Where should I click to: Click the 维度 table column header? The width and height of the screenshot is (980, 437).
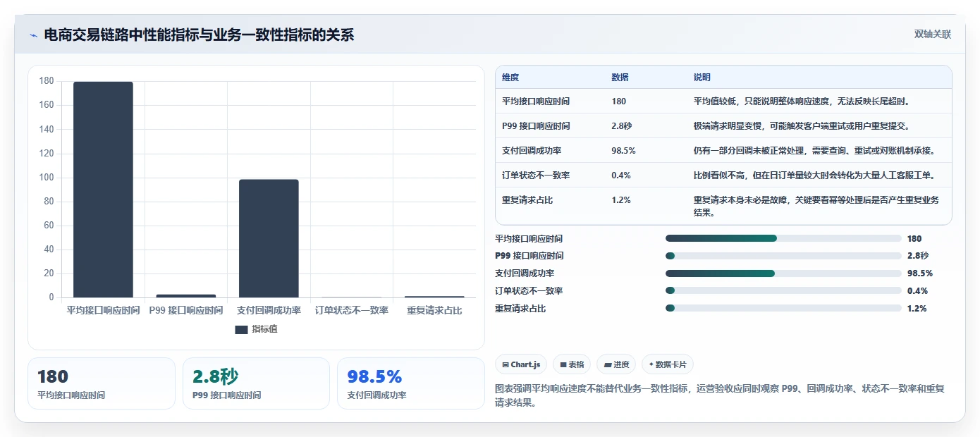(510, 78)
